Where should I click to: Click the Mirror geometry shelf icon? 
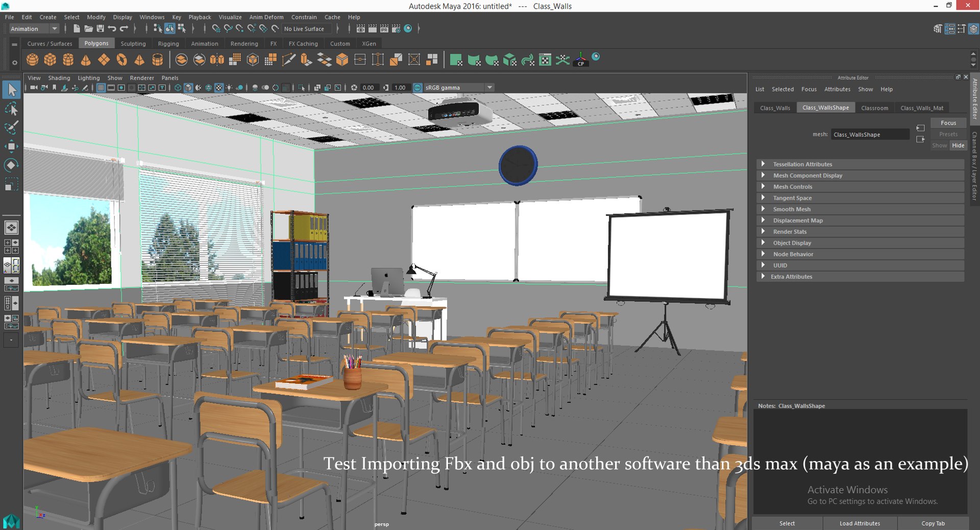coord(217,60)
